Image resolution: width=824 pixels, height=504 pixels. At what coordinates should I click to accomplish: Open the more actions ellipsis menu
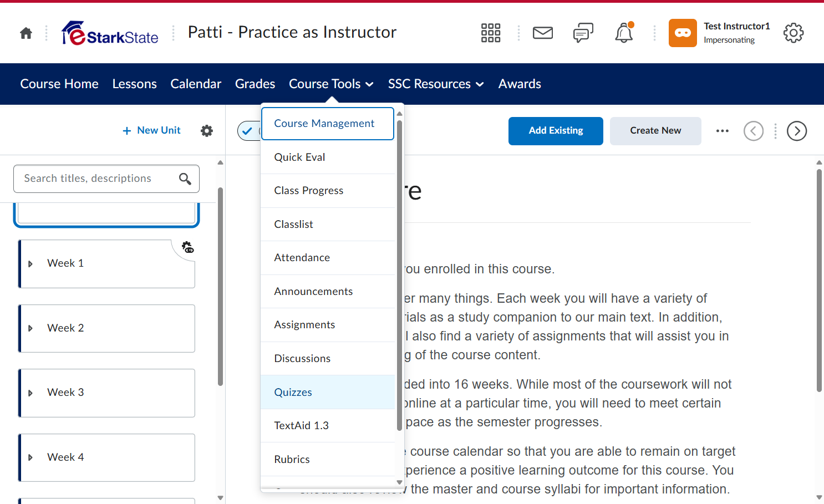[723, 131]
